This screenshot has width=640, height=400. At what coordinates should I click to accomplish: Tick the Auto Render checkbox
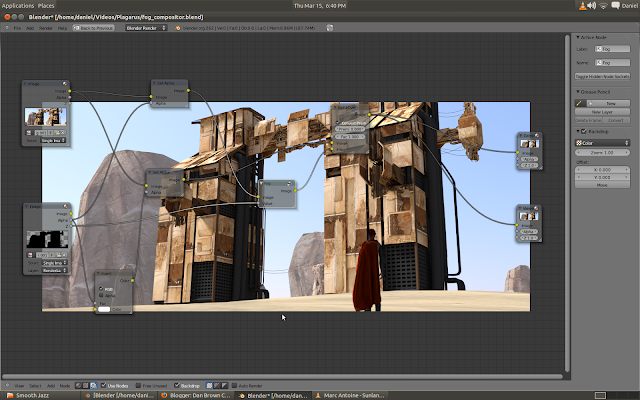[x=234, y=384]
